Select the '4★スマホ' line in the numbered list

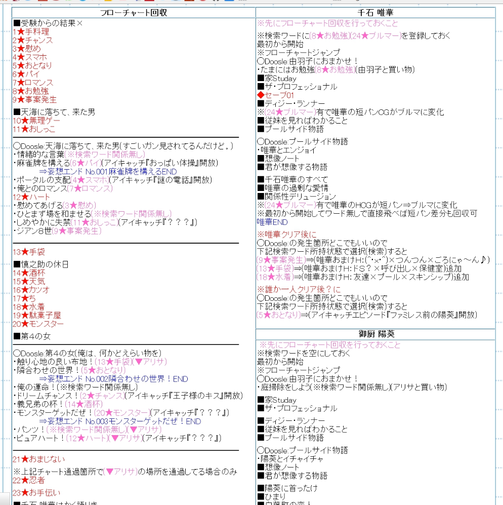coord(30,57)
